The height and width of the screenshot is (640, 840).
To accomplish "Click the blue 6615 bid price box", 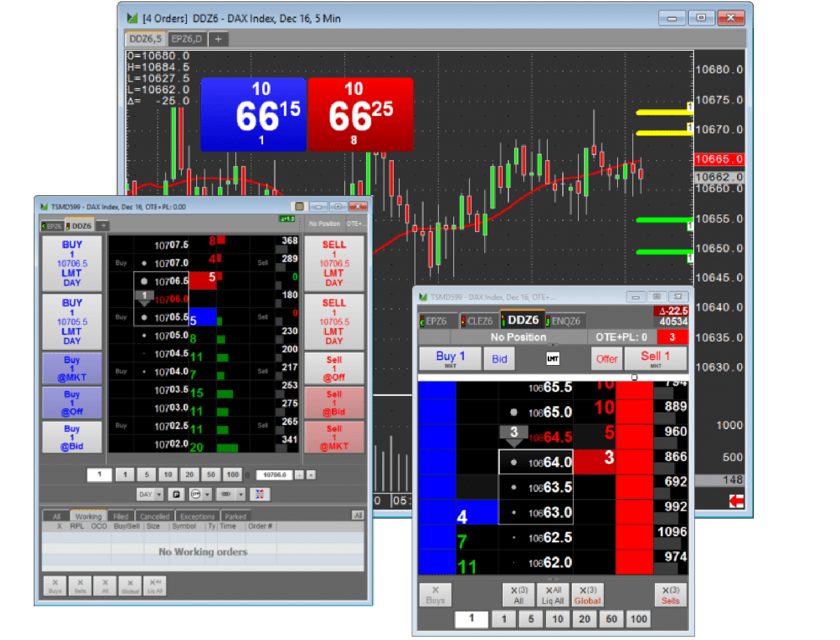I will pos(253,114).
